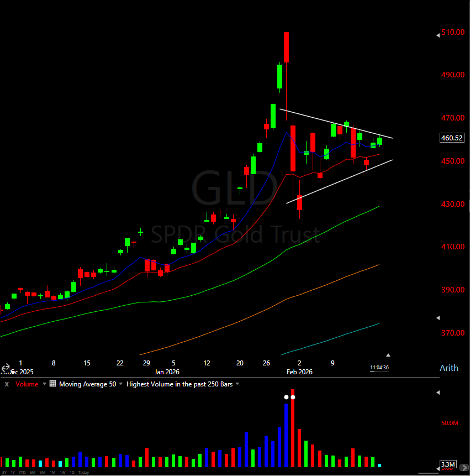This screenshot has height=476, width=470.
Task: Click the Volume indicator label
Action: click(x=27, y=384)
